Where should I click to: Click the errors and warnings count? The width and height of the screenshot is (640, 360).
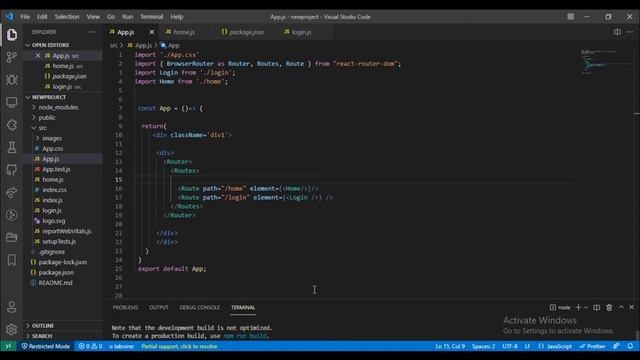point(90,346)
